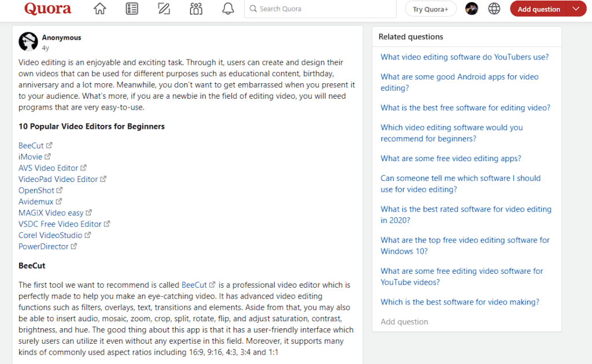Open the BeeCut link in the list
This screenshot has height=364, width=592.
[31, 146]
